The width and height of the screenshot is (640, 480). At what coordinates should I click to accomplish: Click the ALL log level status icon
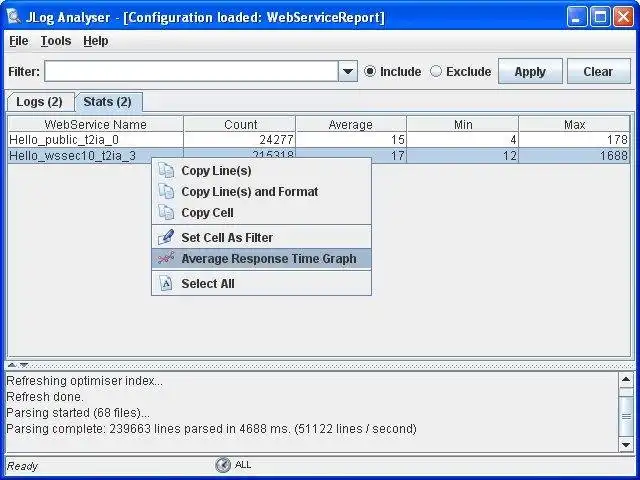(223, 465)
